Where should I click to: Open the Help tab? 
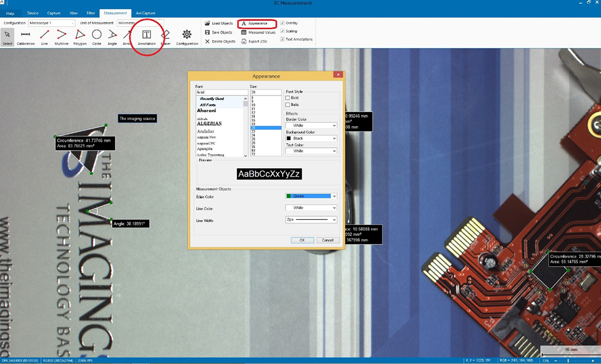[x=10, y=13]
